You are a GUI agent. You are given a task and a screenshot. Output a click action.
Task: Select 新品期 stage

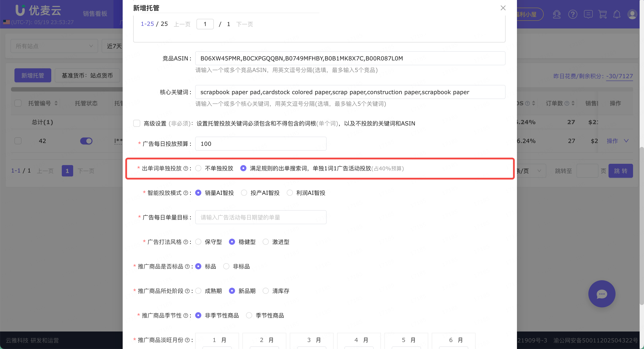pos(232,291)
